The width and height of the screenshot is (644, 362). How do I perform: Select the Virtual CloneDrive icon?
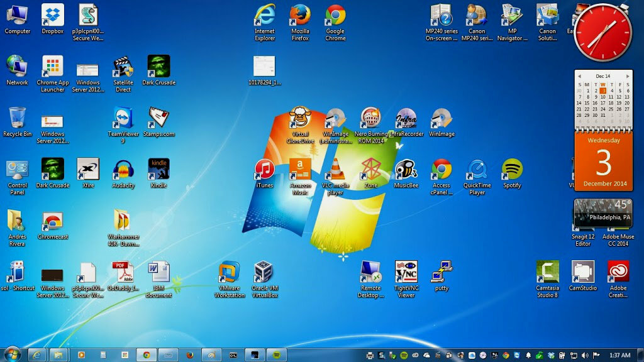300,125
